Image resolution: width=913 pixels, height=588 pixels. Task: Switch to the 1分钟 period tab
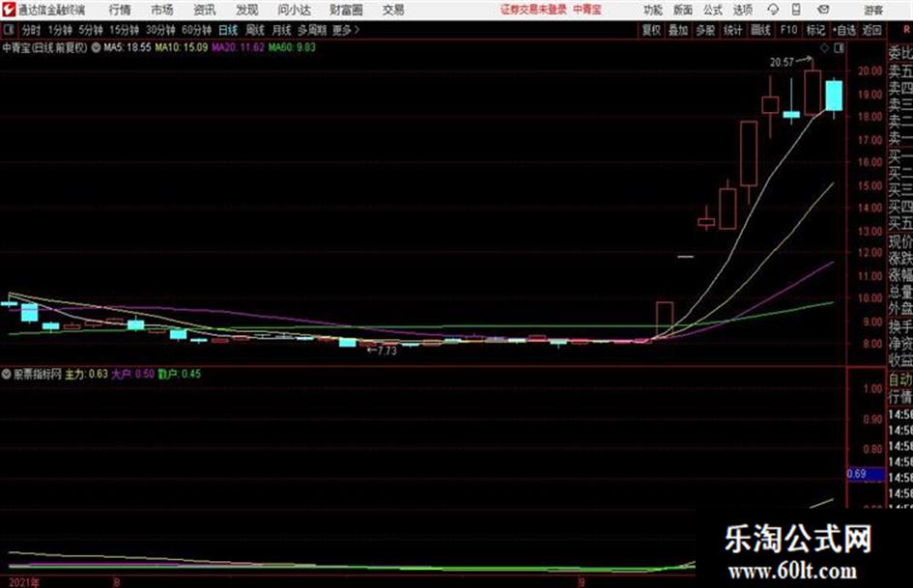pyautogui.click(x=59, y=30)
